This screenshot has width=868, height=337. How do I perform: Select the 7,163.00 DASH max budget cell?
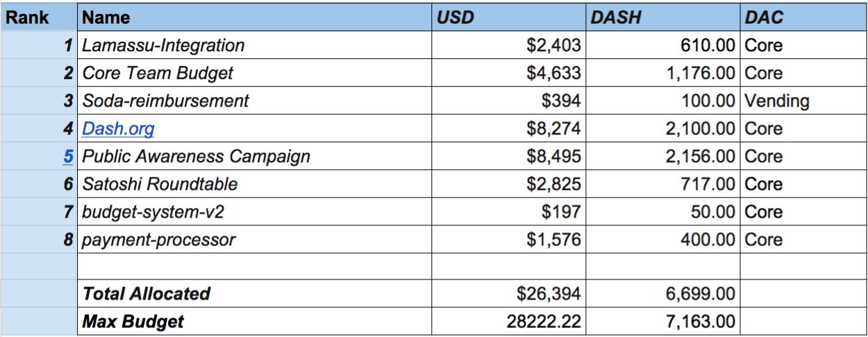tap(662, 322)
